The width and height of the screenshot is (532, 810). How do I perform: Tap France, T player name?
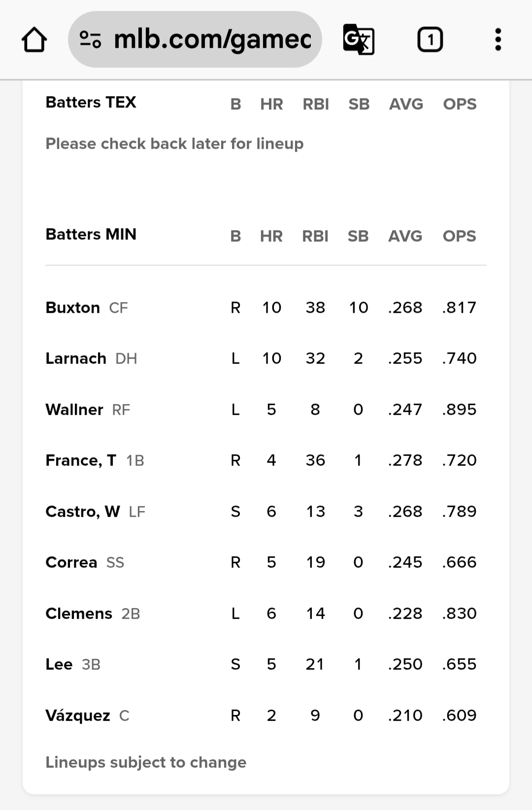point(81,460)
